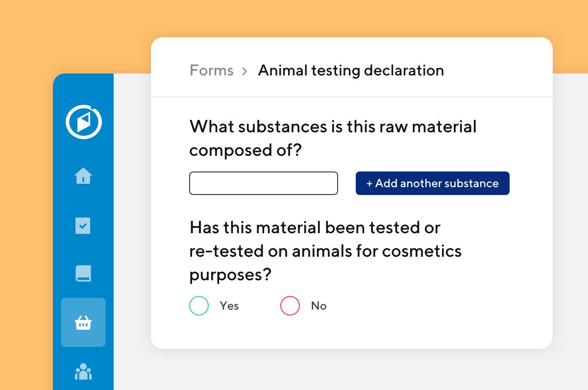Click the white header area right of the breadcrumb
Viewport: 588px width, 390px height.
pyautogui.click(x=500, y=71)
